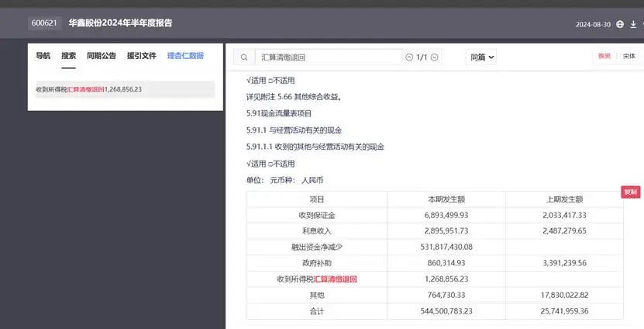Click value 2,487,279.65
This screenshot has height=329, width=644.
(564, 231)
